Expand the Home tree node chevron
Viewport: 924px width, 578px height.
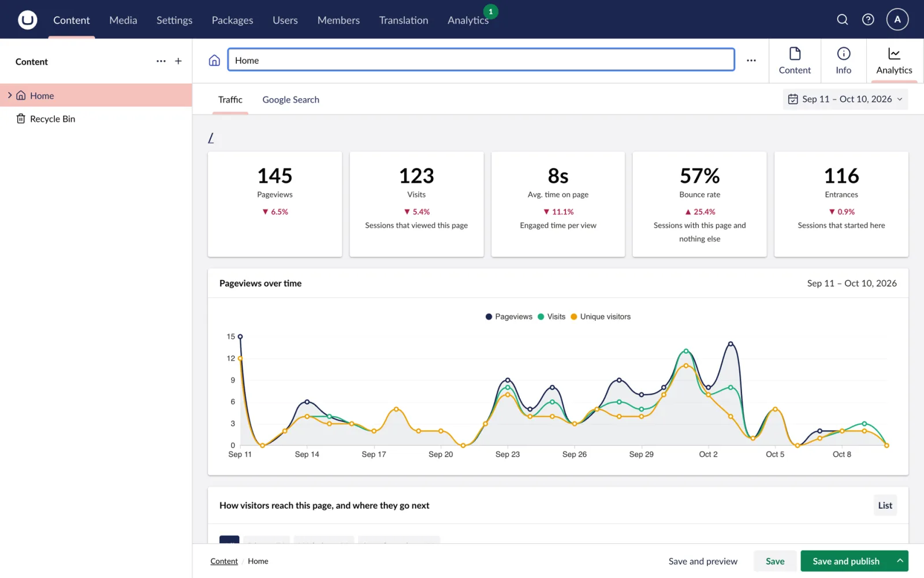[x=10, y=95]
